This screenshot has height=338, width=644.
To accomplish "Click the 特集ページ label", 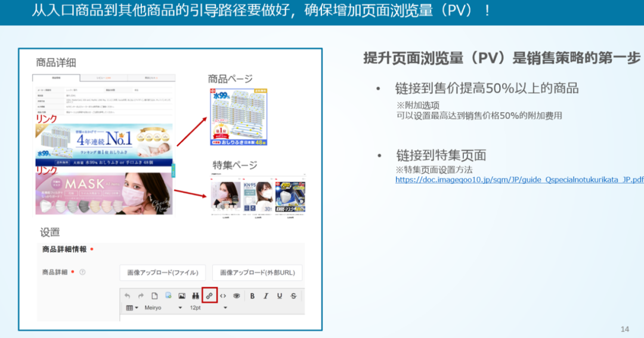I will point(235,165).
